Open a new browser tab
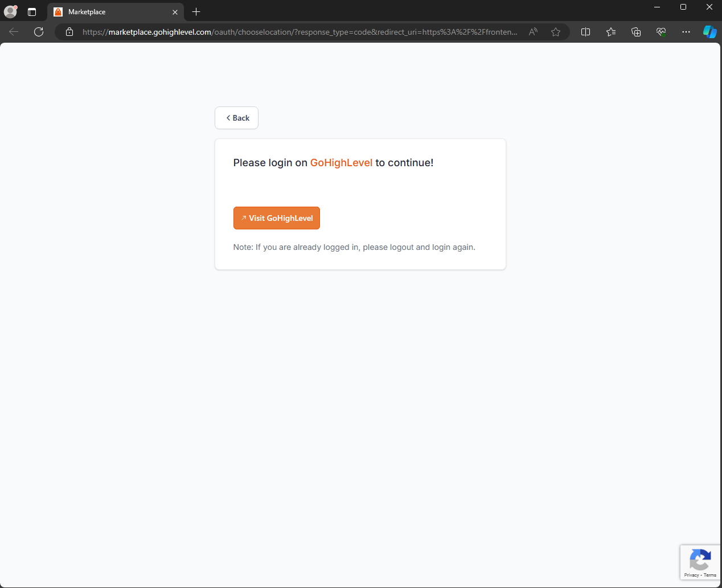722x588 pixels. point(196,12)
